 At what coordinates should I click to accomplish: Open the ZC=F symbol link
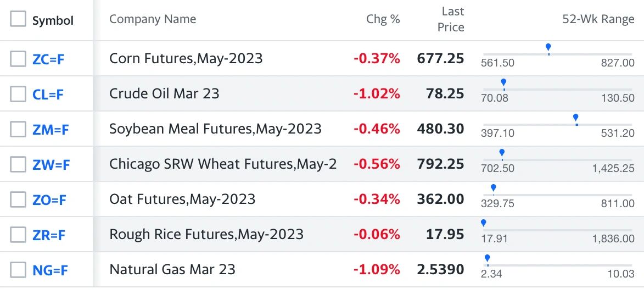click(x=48, y=59)
